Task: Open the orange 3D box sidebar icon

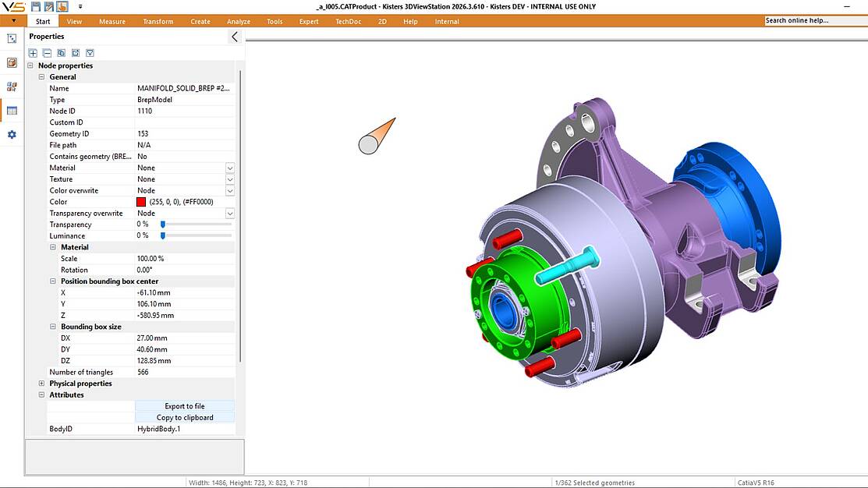Action: [12, 62]
